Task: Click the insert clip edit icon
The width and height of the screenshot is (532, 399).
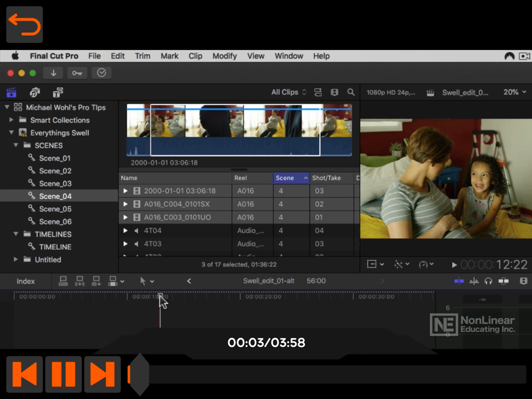Action: pos(80,281)
